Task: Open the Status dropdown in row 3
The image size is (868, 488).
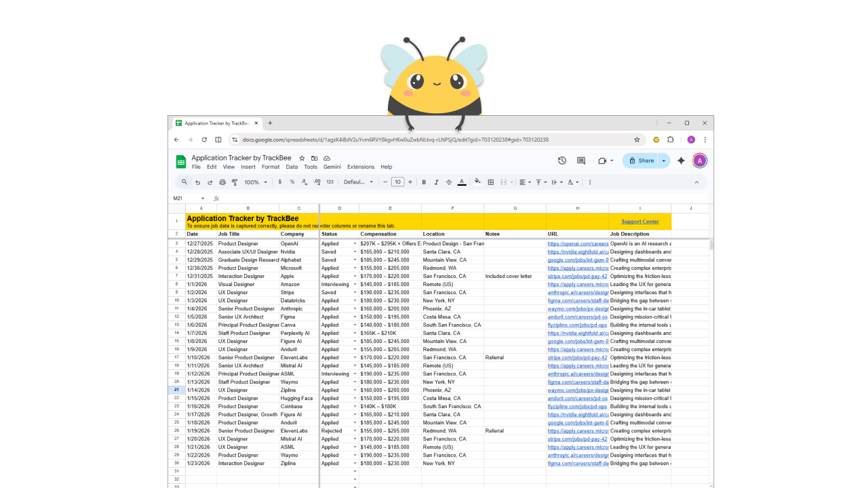Action: [354, 243]
